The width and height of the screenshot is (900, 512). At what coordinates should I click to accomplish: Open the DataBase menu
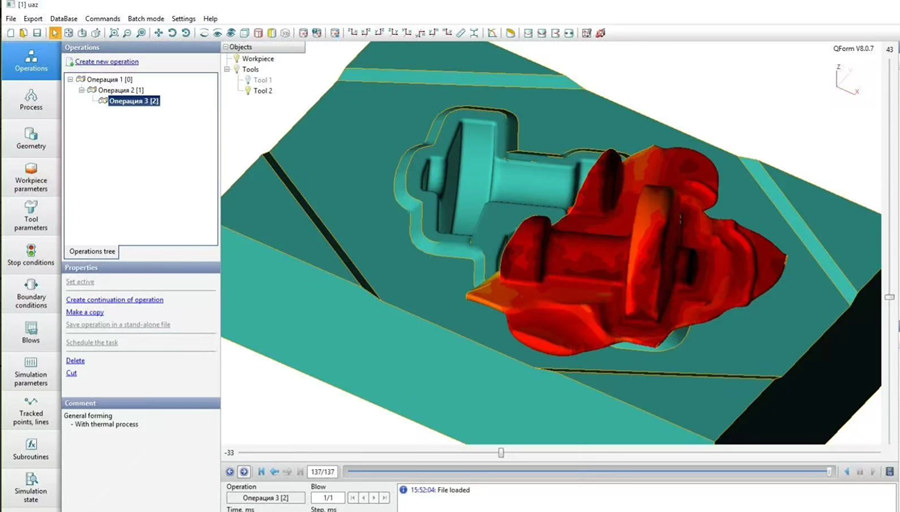click(63, 19)
